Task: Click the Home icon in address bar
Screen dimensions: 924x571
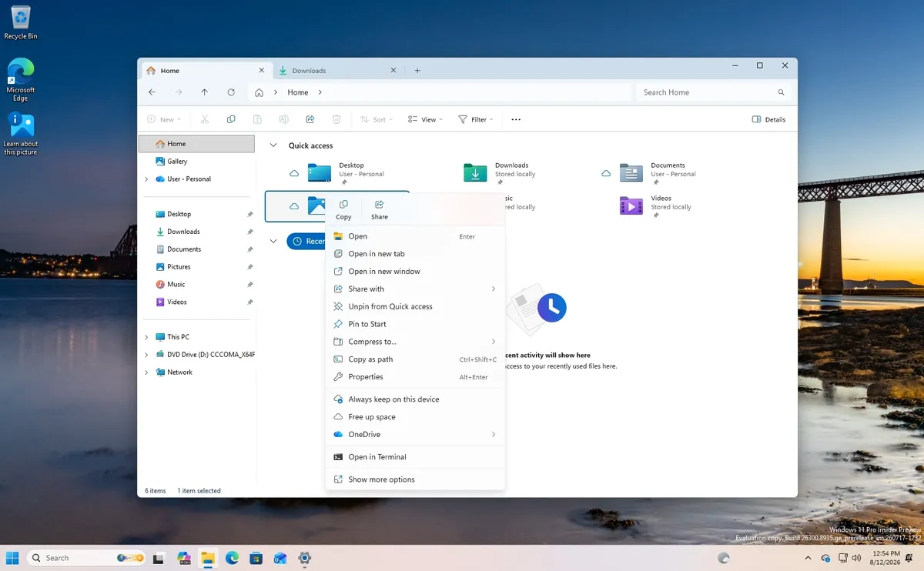Action: click(259, 92)
